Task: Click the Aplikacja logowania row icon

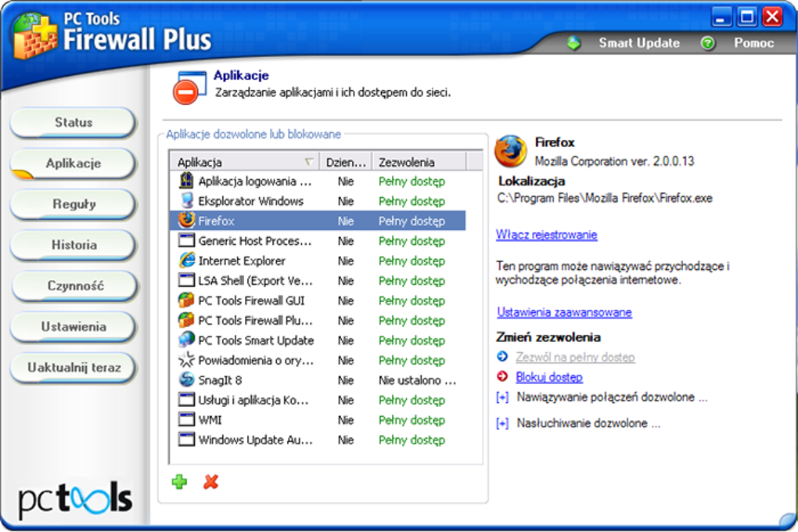Action: pyautogui.click(x=187, y=181)
